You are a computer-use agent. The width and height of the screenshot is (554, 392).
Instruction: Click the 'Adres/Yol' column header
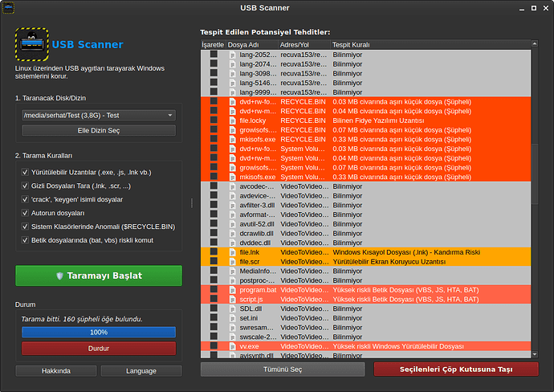(295, 44)
